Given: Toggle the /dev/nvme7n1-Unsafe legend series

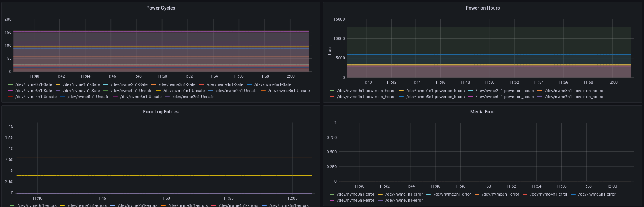Looking at the screenshot, I should tap(193, 97).
